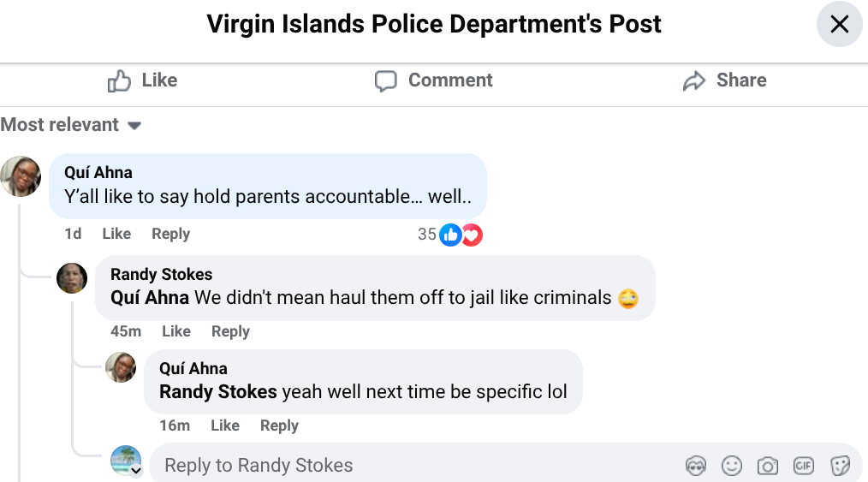
Task: Like Quí Ahna's top comment
Action: point(116,234)
